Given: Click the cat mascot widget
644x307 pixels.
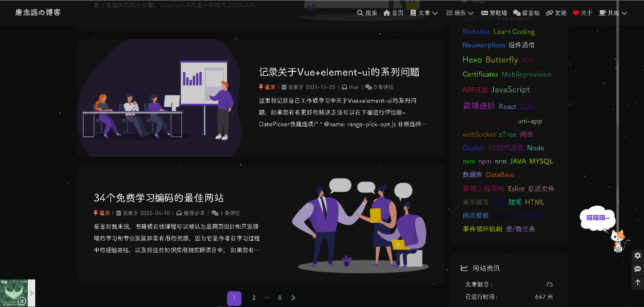Looking at the screenshot, I should click(618, 241).
